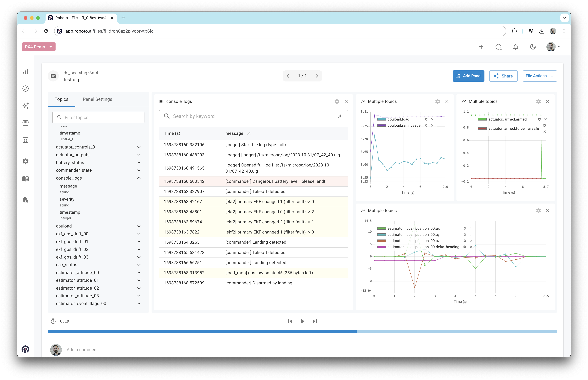Open console_logs panel settings gear

click(337, 101)
